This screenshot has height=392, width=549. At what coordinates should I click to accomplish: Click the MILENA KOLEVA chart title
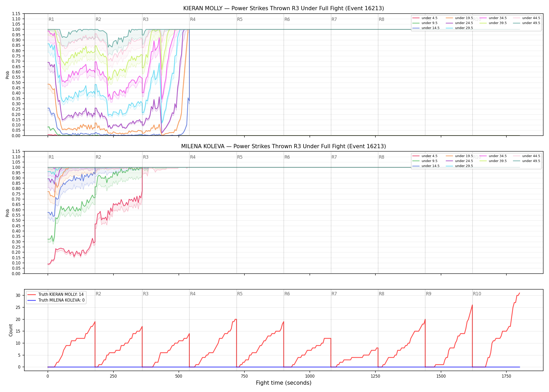[283, 146]
